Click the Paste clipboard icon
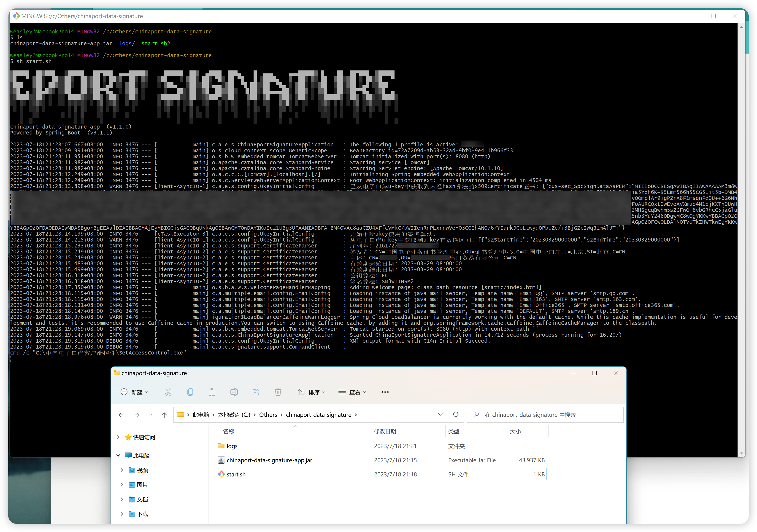 click(x=212, y=392)
